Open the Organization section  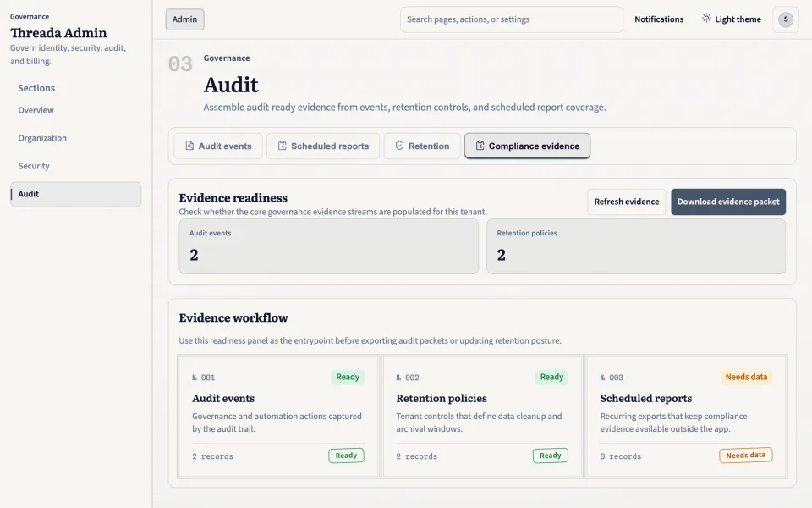click(x=75, y=138)
